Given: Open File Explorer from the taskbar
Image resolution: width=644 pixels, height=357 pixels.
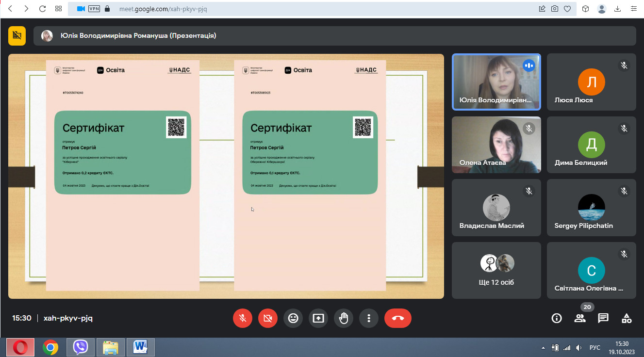Looking at the screenshot, I should click(111, 347).
